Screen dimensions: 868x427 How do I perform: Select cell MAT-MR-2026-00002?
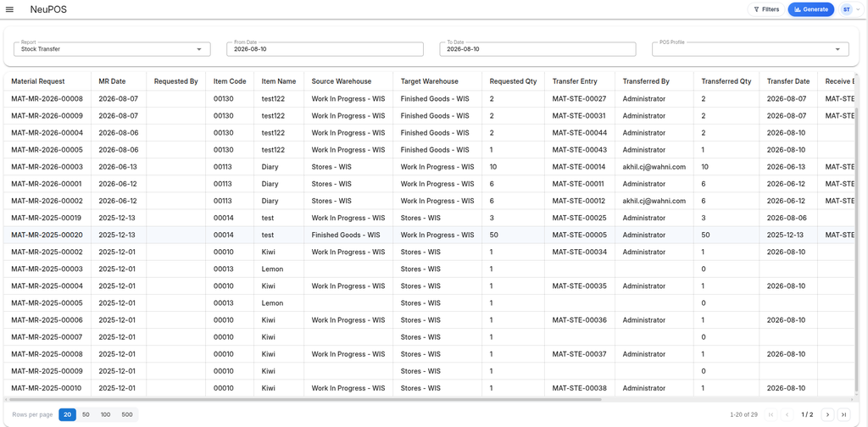pos(47,201)
